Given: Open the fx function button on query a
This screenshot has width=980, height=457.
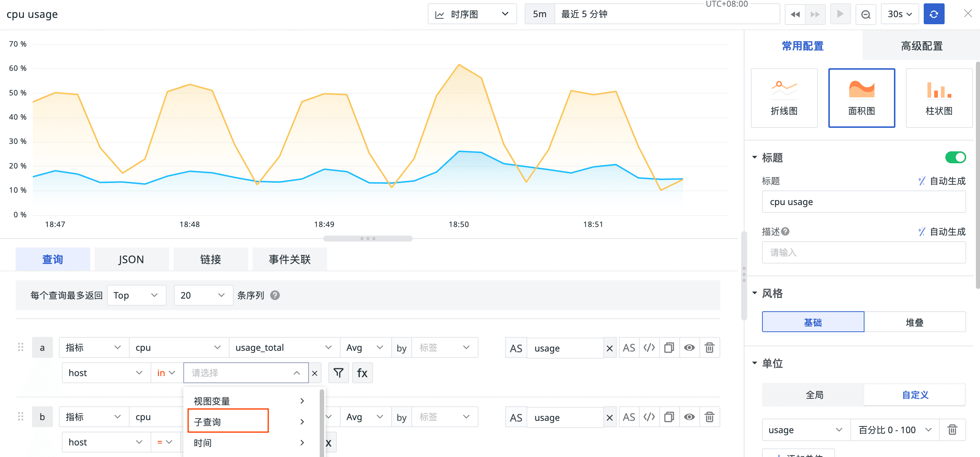Looking at the screenshot, I should point(362,372).
